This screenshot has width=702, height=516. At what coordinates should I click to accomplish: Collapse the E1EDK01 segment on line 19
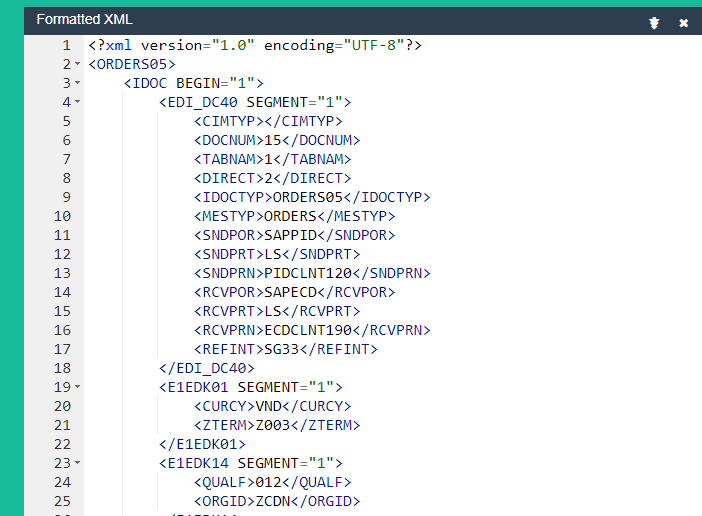(x=77, y=388)
